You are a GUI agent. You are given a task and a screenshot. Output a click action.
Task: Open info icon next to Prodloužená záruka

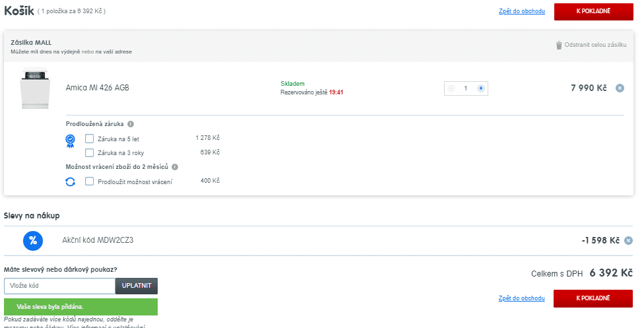coord(131,123)
